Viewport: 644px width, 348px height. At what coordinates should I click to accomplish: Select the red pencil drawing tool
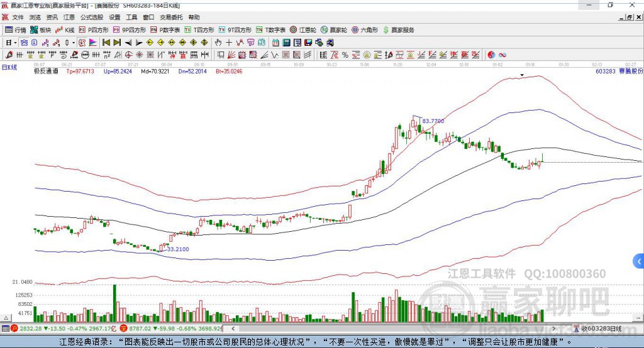[x=9, y=55]
